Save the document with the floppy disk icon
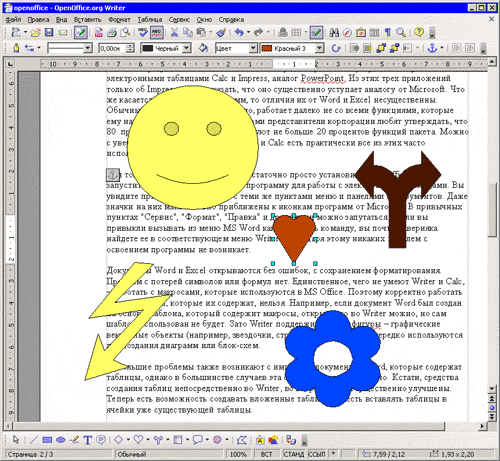The image size is (500, 461). (x=49, y=32)
